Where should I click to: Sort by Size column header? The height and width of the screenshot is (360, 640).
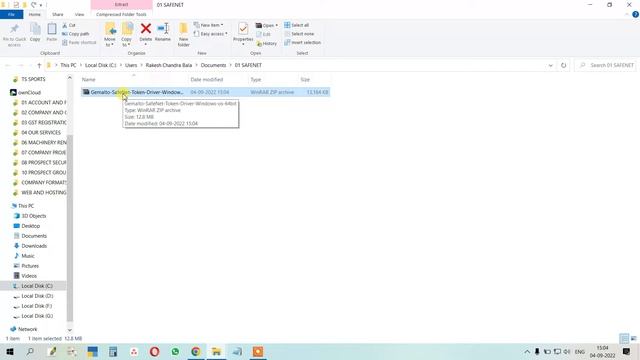(x=305, y=80)
